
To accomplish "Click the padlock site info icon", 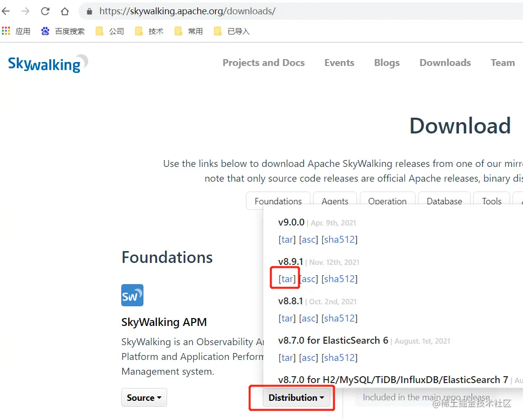I will pos(89,11).
